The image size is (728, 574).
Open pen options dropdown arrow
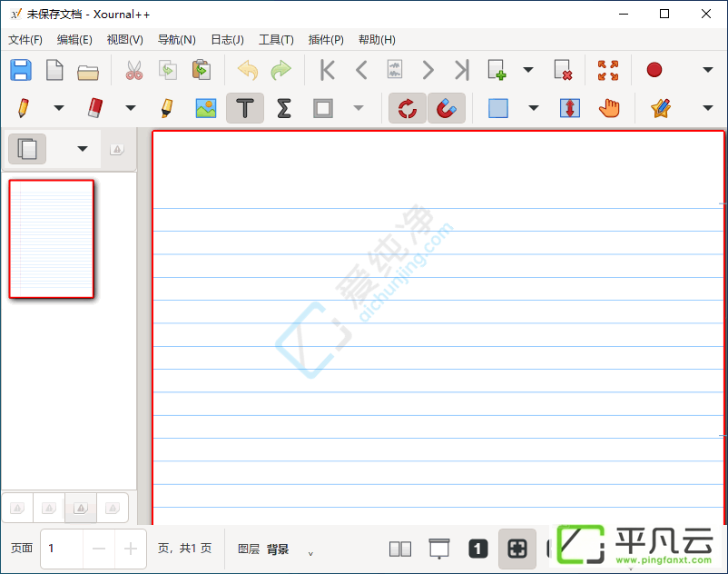pos(58,108)
